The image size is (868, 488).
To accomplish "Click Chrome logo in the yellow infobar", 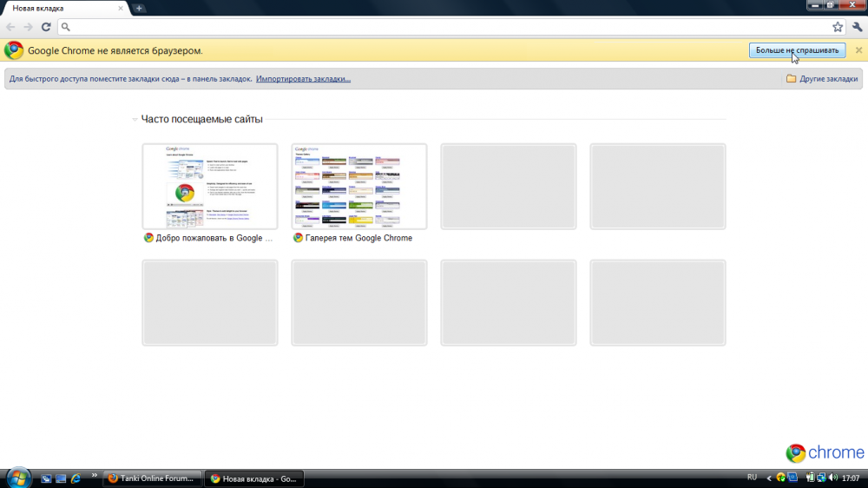I will pos(14,50).
